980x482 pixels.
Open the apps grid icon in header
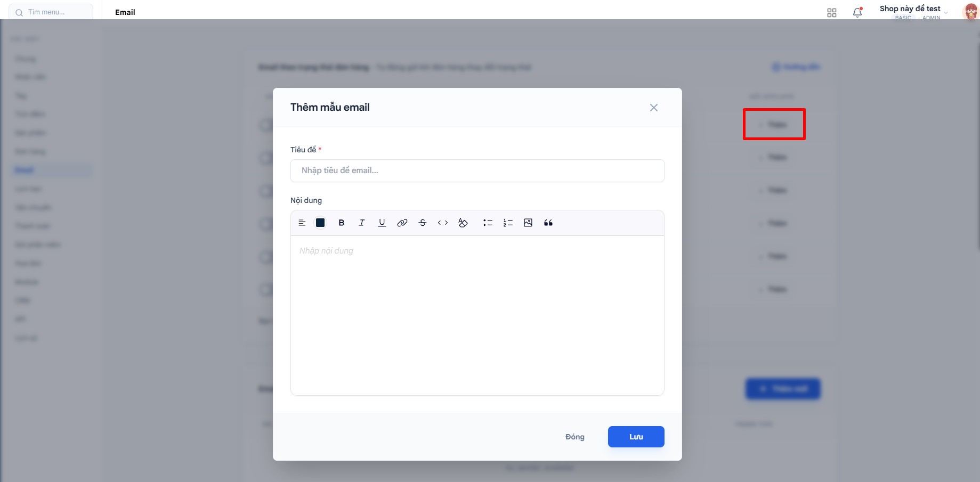pyautogui.click(x=832, y=13)
